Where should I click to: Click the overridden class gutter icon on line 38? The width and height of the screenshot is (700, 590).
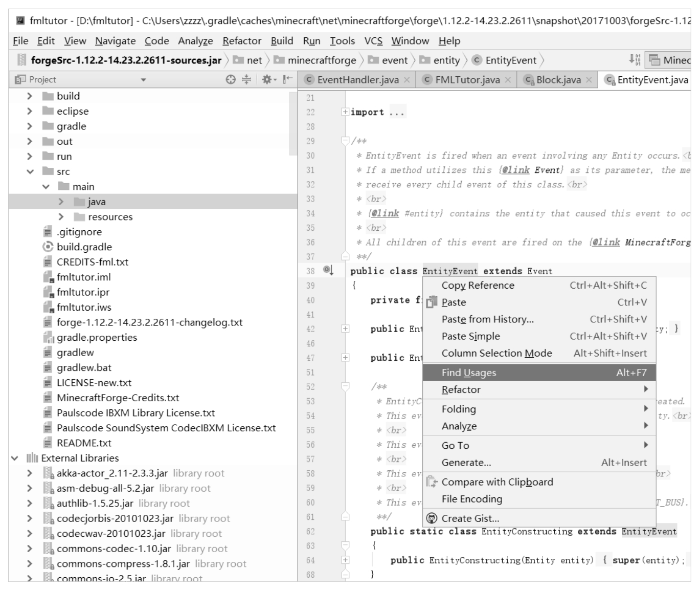coord(328,270)
